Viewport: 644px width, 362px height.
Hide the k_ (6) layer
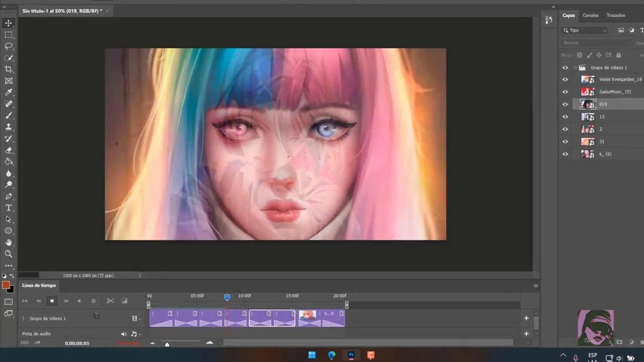pyautogui.click(x=565, y=154)
